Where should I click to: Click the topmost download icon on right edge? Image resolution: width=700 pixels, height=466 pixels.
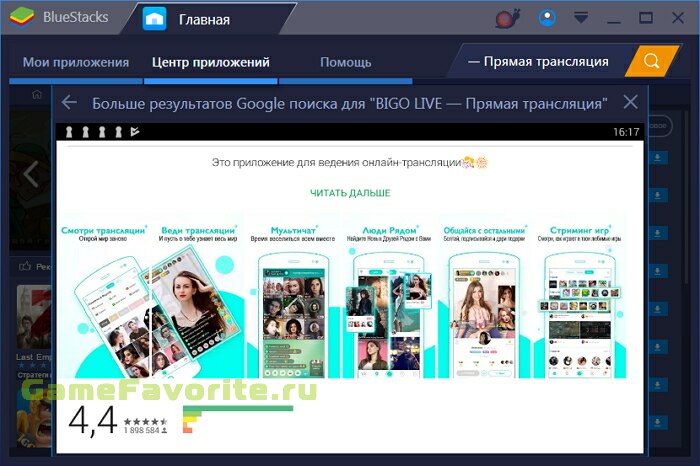[x=658, y=157]
